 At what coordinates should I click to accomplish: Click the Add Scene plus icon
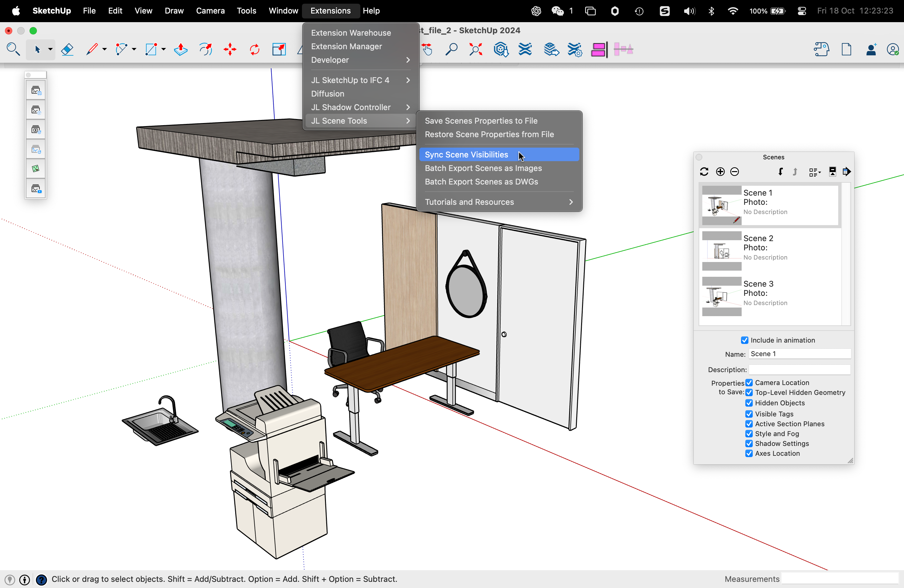click(x=720, y=172)
